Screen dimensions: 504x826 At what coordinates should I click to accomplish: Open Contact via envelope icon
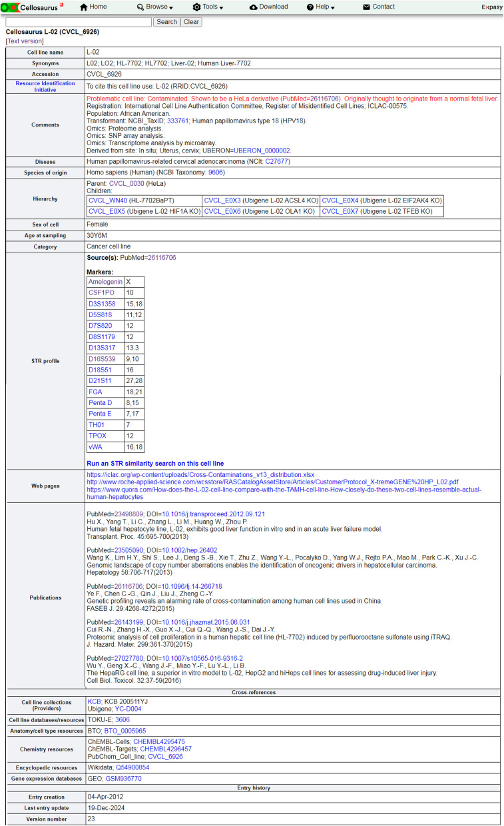coord(366,7)
